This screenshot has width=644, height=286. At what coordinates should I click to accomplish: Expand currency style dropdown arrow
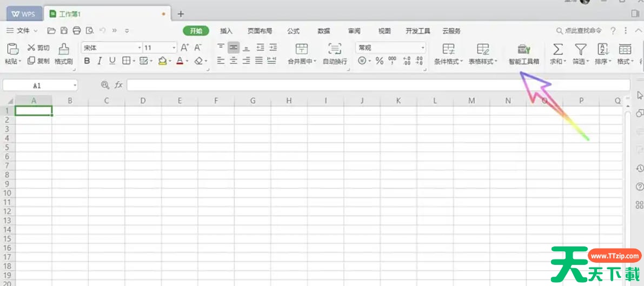pyautogui.click(x=369, y=61)
